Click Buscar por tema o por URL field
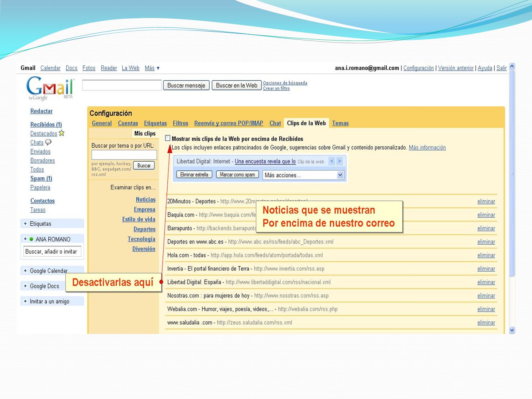Image resolution: width=532 pixels, height=399 pixels. tap(124, 155)
